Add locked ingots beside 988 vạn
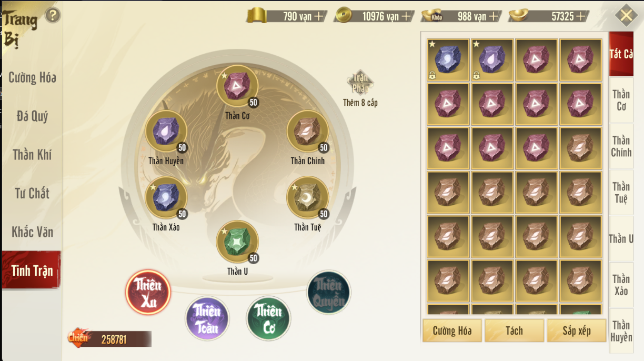Viewport: 644px width, 361px height. click(x=494, y=16)
